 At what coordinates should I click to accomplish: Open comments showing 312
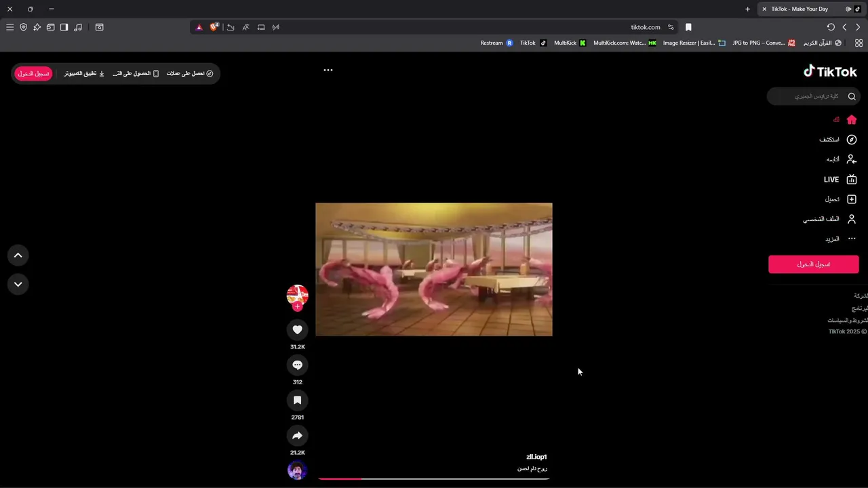pos(297,365)
